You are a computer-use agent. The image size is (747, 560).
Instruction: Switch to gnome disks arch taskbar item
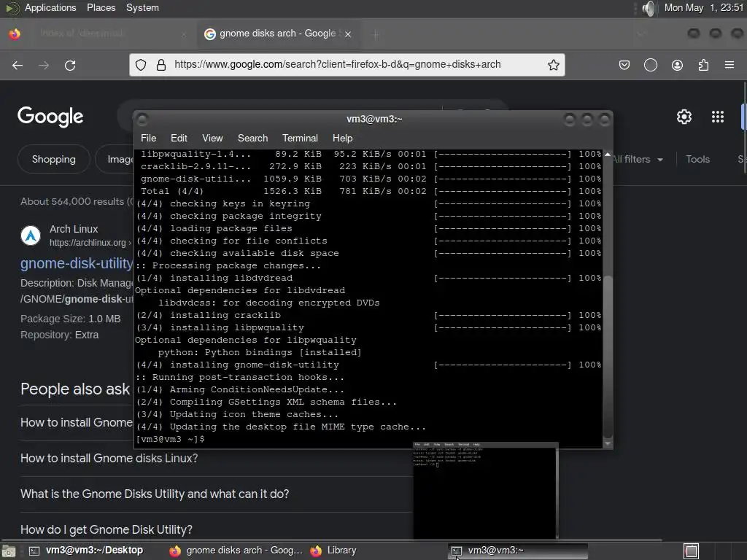(236, 551)
